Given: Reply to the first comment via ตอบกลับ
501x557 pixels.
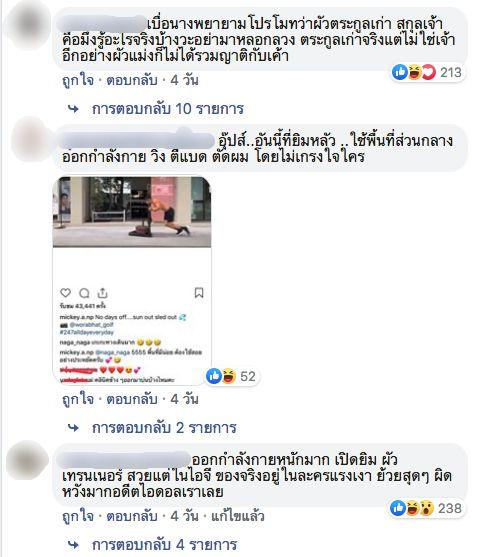Looking at the screenshot, I should pyautogui.click(x=132, y=80).
